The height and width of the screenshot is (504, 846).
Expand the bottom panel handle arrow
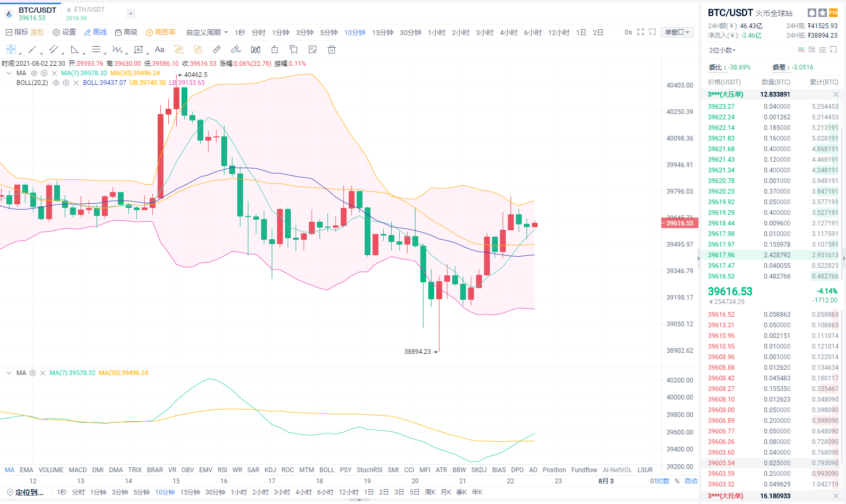(359, 500)
